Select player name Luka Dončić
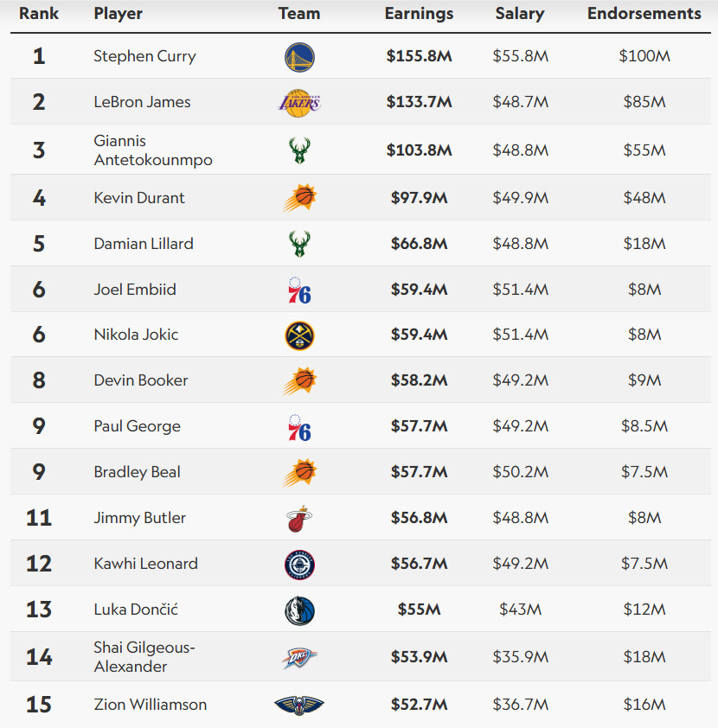The width and height of the screenshot is (718, 728). pyautogui.click(x=136, y=610)
